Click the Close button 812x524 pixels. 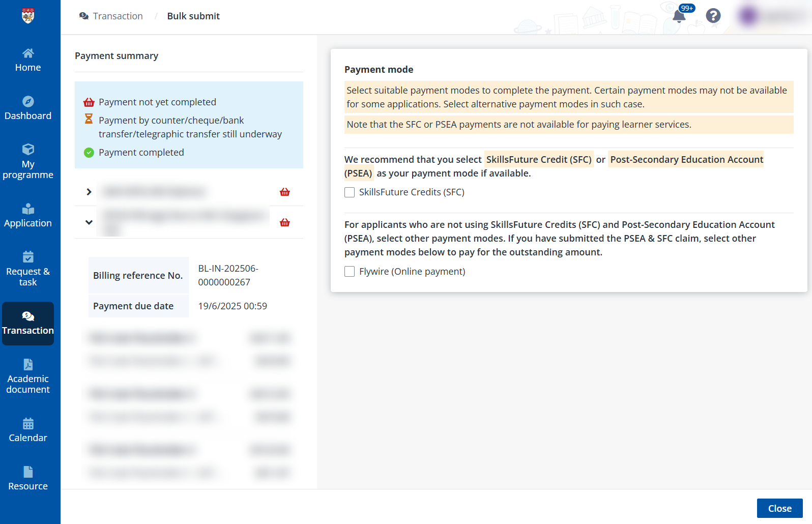point(780,508)
